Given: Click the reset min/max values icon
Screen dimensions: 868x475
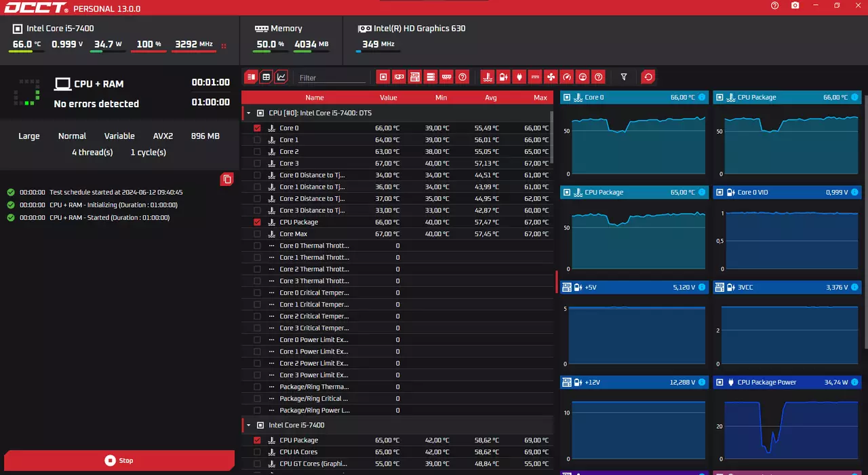Looking at the screenshot, I should tap(648, 77).
